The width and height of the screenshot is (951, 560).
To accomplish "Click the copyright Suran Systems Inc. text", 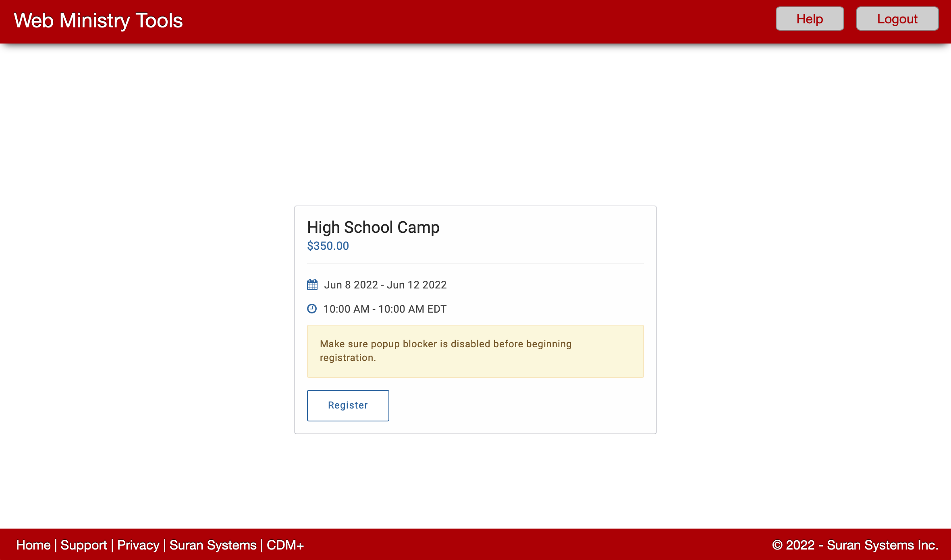I will pos(855,545).
